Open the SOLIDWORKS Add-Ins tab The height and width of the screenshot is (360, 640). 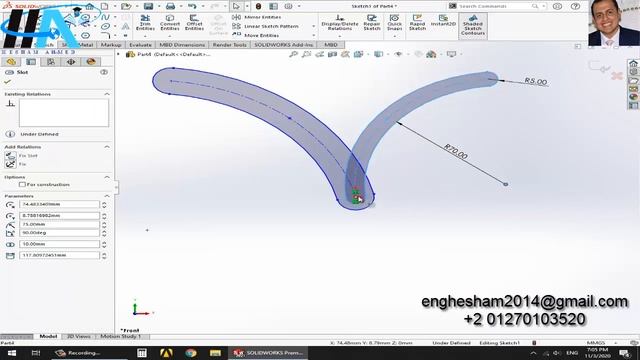pyautogui.click(x=284, y=45)
